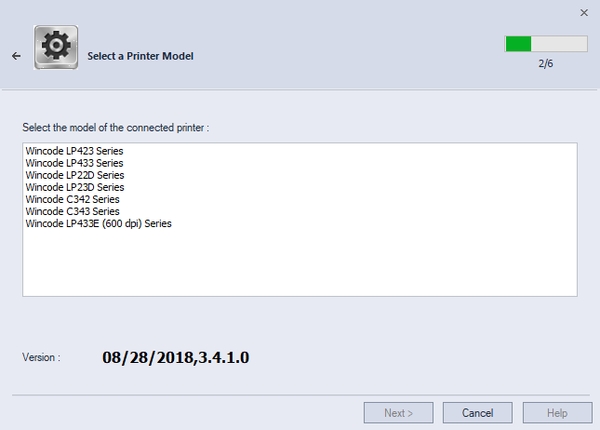Viewport: 600px width, 430px height.
Task: Go back using the left arrow
Action: (16, 56)
